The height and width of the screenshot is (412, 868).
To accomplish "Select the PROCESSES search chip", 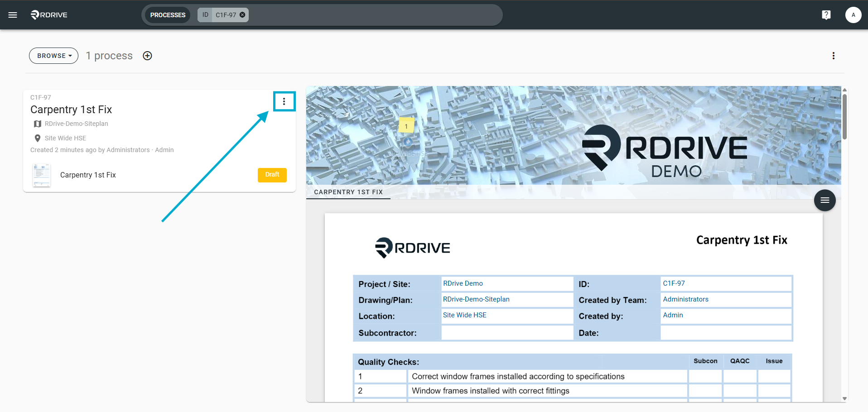I will pyautogui.click(x=168, y=15).
